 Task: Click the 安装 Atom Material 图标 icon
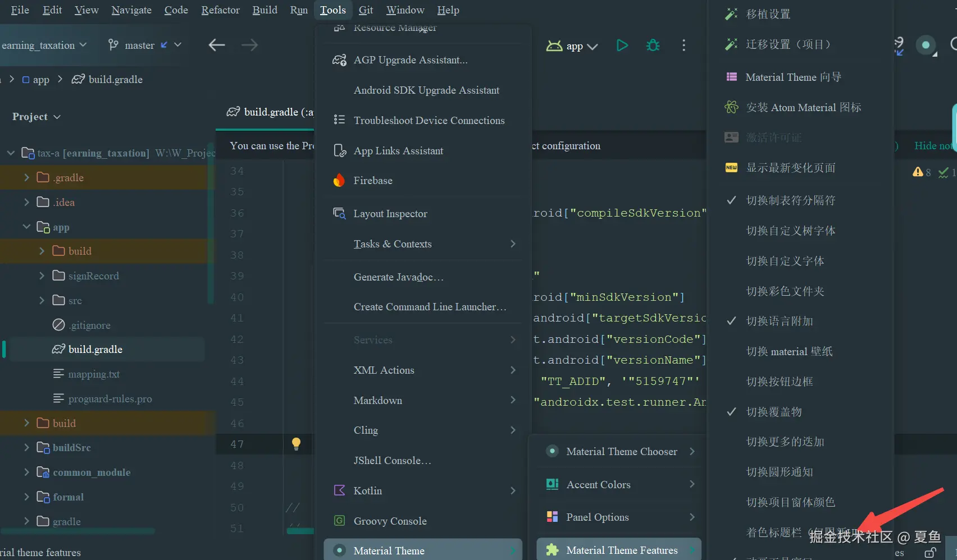click(731, 107)
